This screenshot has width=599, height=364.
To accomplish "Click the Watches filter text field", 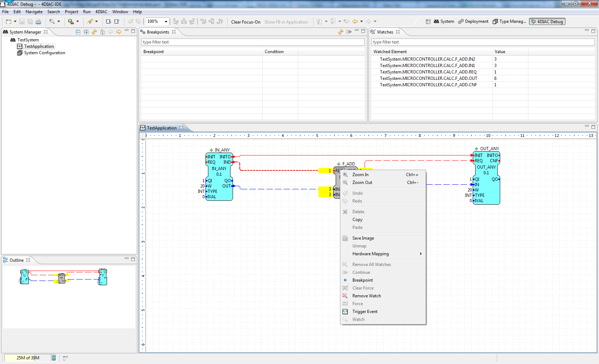I will [483, 42].
